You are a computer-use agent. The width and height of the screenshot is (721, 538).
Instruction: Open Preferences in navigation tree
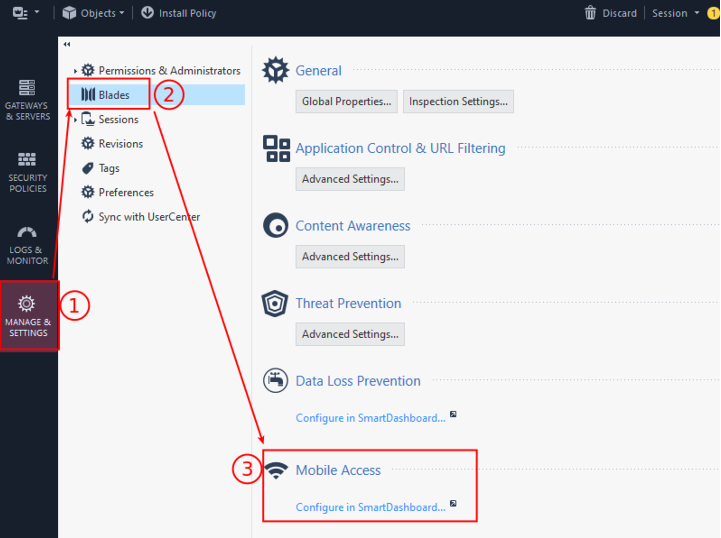[x=125, y=192]
